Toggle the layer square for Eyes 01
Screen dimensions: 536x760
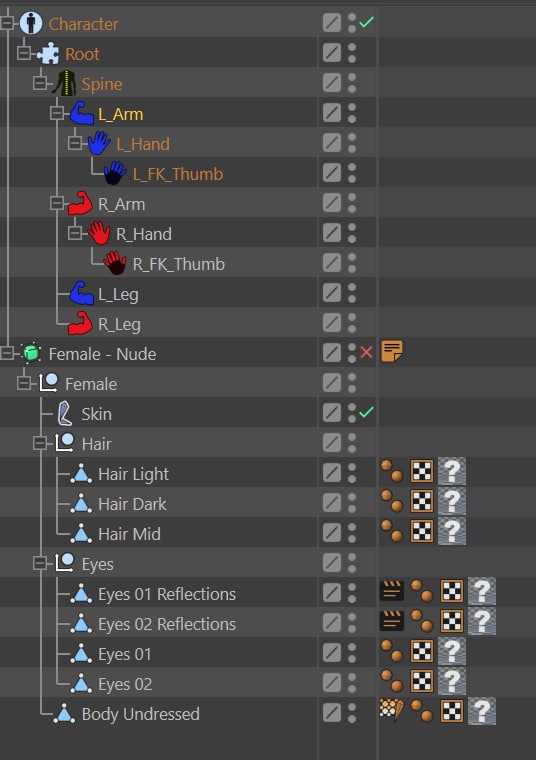pyautogui.click(x=332, y=653)
